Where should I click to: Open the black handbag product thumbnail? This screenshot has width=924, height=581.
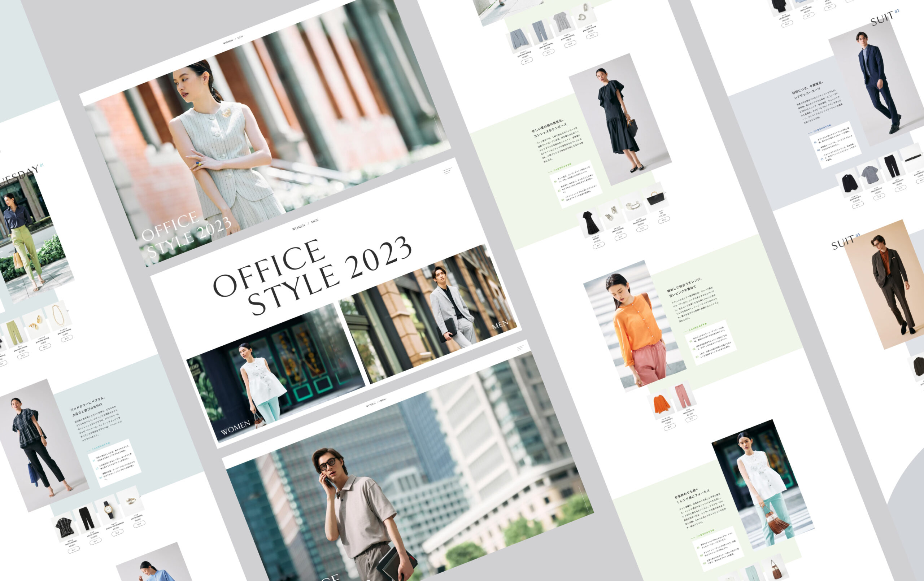pyautogui.click(x=655, y=197)
